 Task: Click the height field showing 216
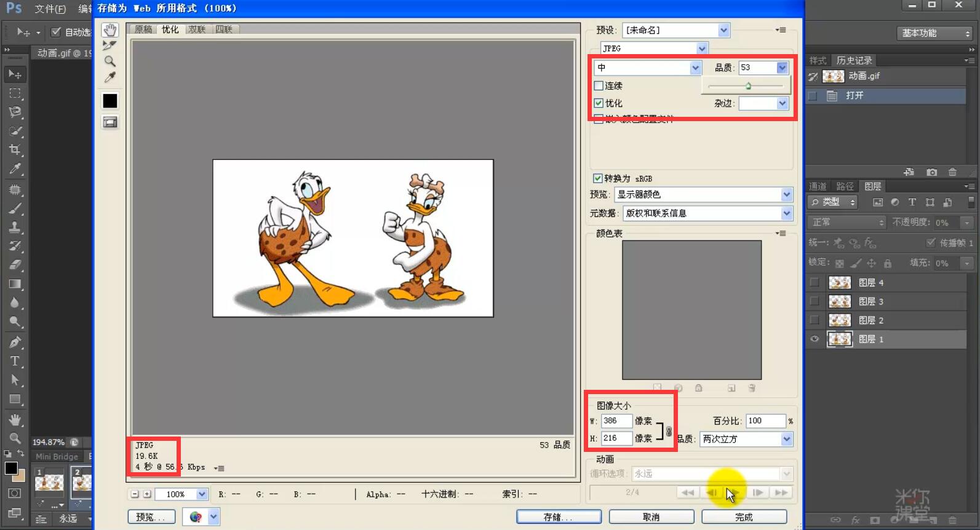click(x=616, y=438)
